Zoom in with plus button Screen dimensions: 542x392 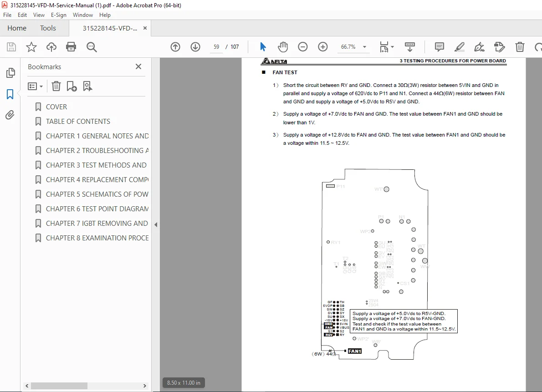point(323,46)
